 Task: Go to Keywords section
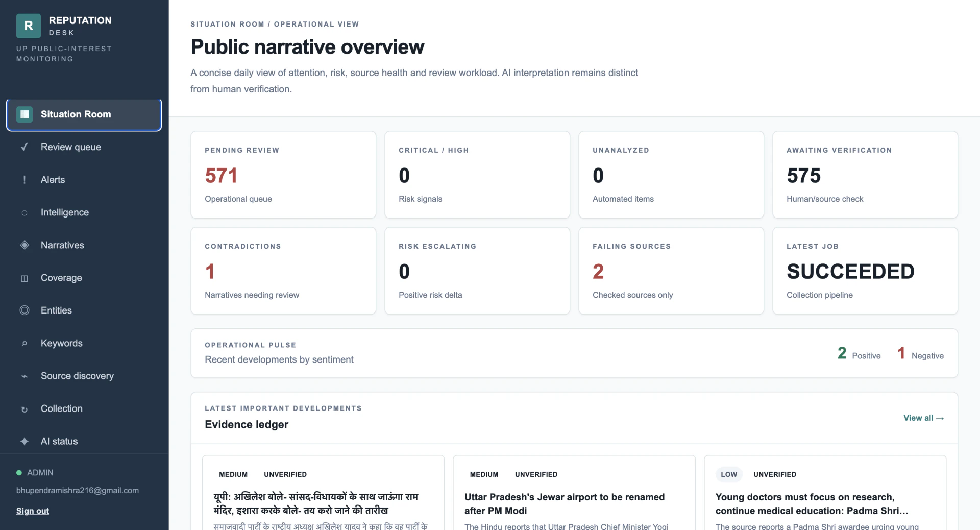click(x=84, y=343)
